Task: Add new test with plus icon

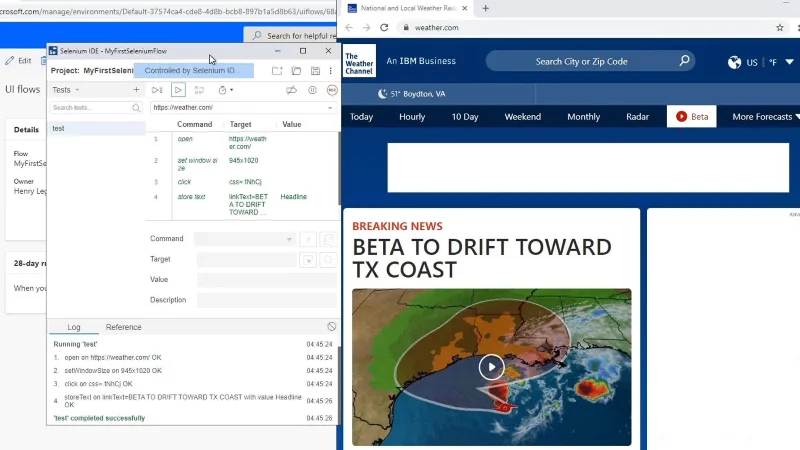Action: click(136, 90)
